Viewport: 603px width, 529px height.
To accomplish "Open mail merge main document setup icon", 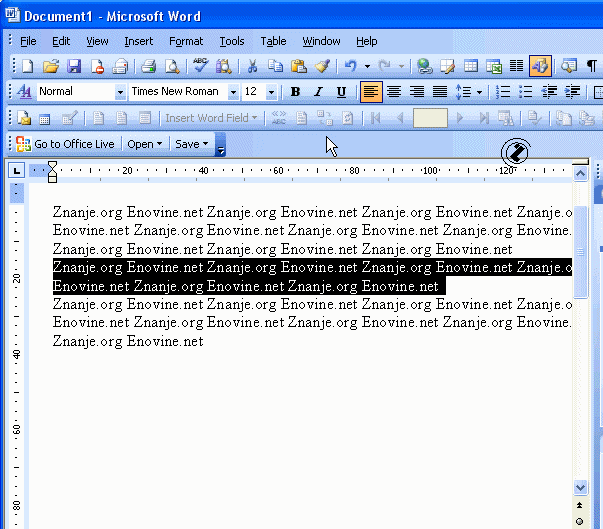I will pos(24,118).
